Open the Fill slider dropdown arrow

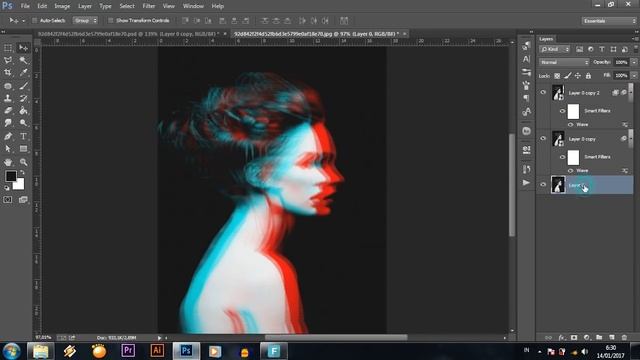(634, 76)
